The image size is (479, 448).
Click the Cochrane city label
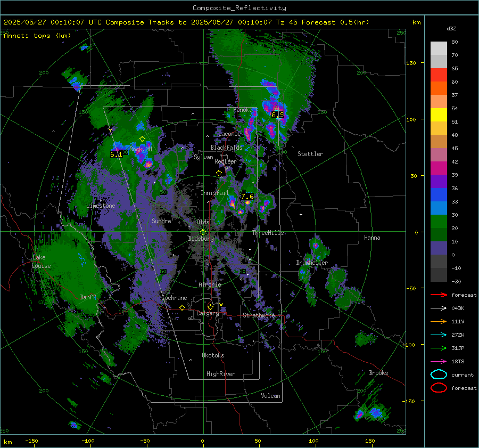174,298
